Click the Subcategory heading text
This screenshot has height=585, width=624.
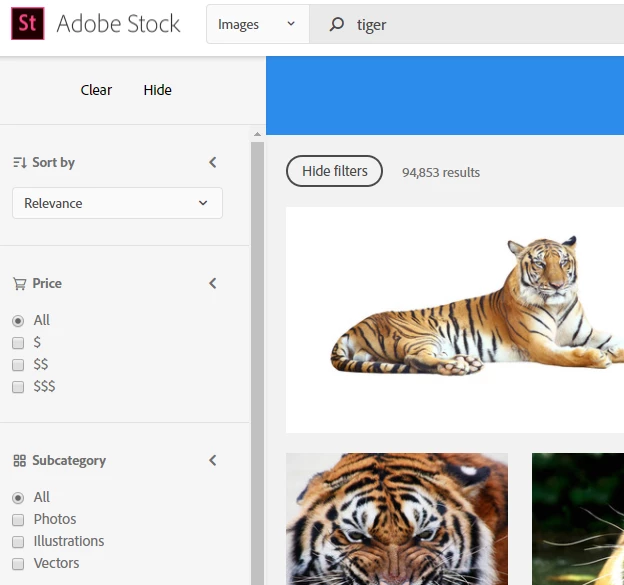coord(69,460)
